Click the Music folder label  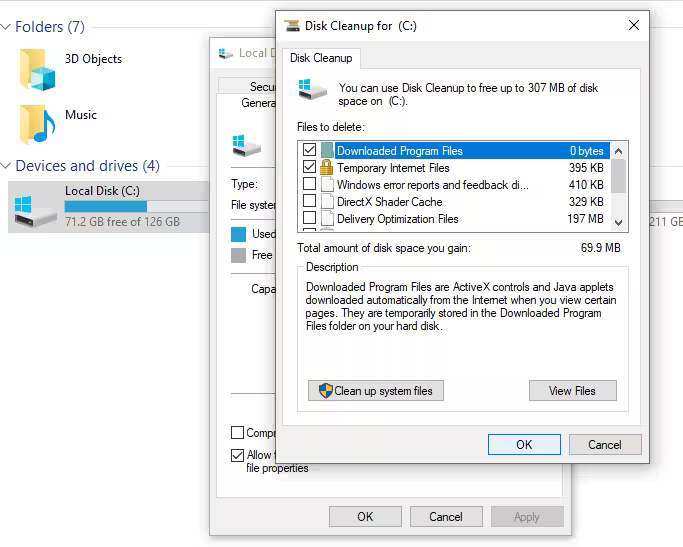(x=81, y=115)
